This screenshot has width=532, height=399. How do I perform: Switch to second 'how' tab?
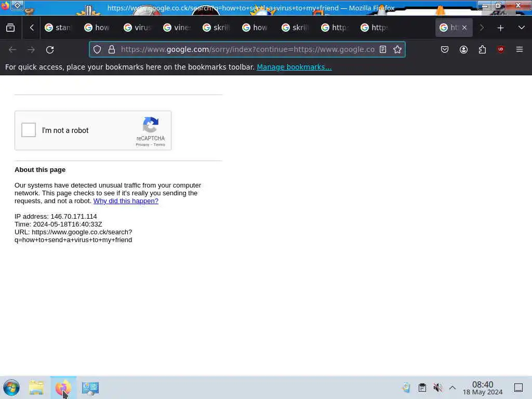coord(256,28)
